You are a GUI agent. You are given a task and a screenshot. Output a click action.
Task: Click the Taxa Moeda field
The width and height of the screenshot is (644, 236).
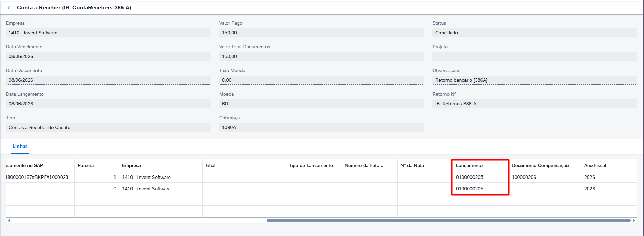pyautogui.click(x=321, y=80)
